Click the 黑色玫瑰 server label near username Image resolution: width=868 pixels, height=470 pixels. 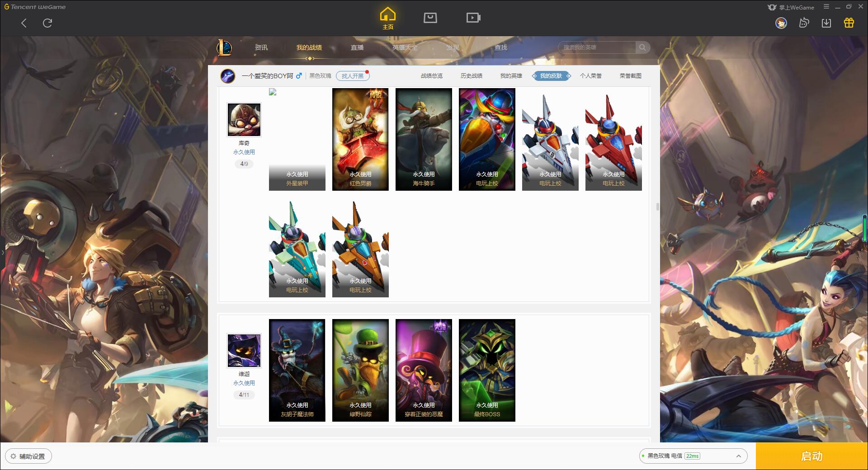(320, 76)
